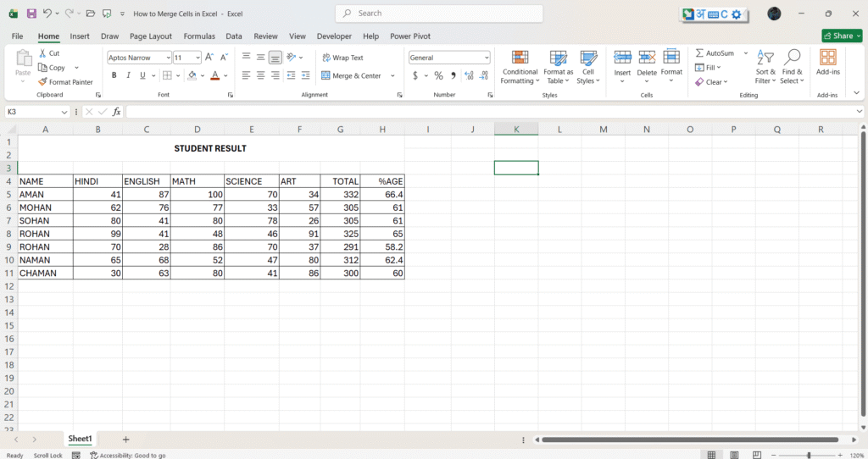Click the Comma Style icon
The height and width of the screenshot is (459, 868).
point(453,75)
